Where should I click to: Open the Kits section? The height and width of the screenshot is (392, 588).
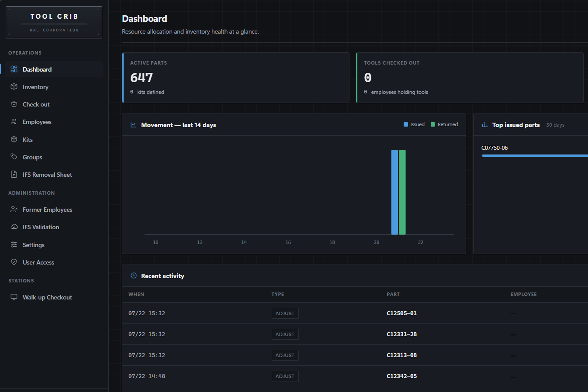coord(55,140)
